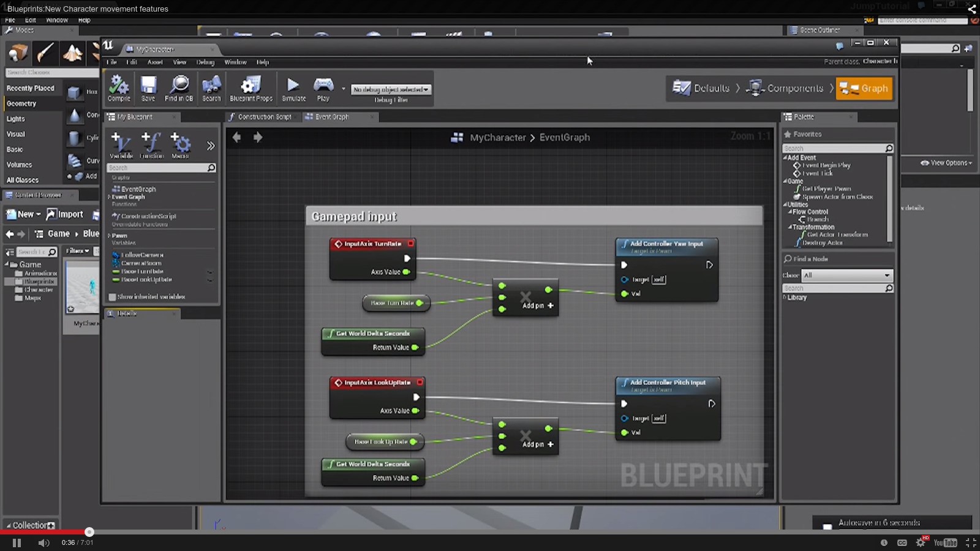Open the blueprint Window menu
Image resolution: width=980 pixels, height=551 pixels.
[x=235, y=62]
